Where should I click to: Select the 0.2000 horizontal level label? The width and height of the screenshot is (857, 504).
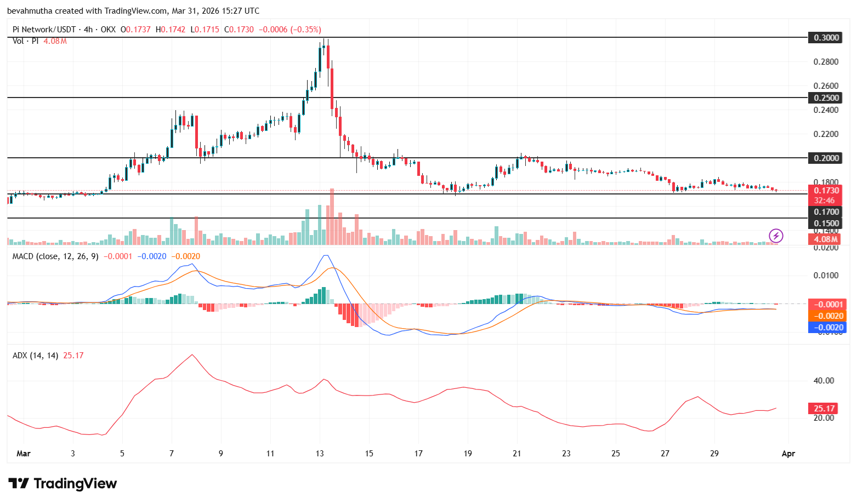(x=826, y=158)
